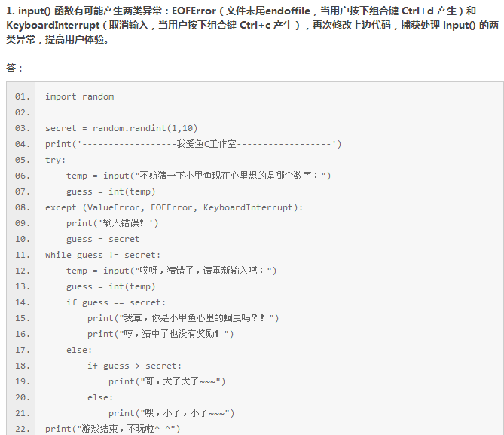Click the print line '哥，大了大了~~~'
The image size is (504, 435).
coord(166,381)
